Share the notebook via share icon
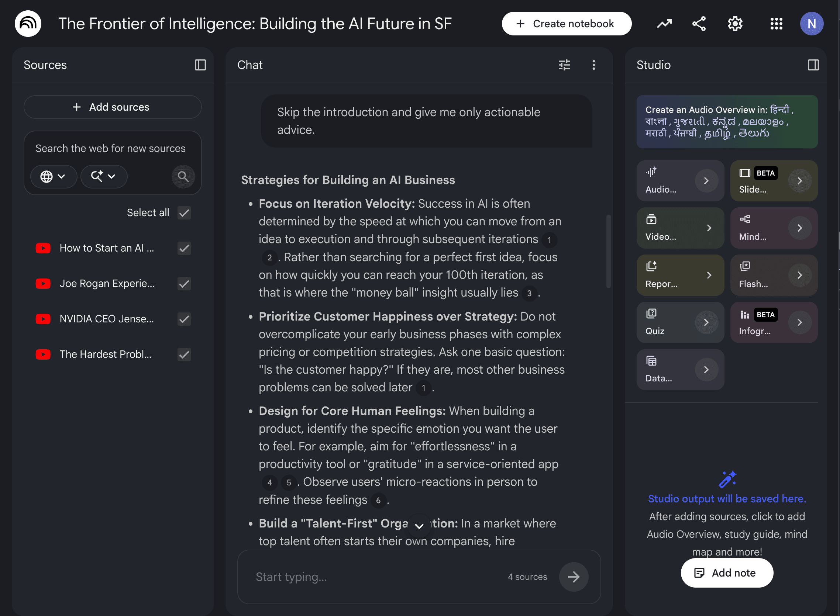Image resolution: width=840 pixels, height=616 pixels. point(699,24)
